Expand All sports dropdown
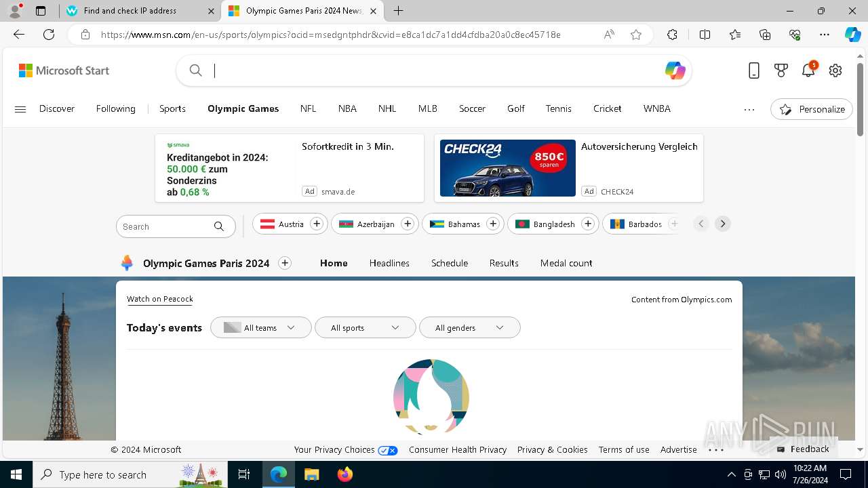This screenshot has height=488, width=868. [366, 327]
